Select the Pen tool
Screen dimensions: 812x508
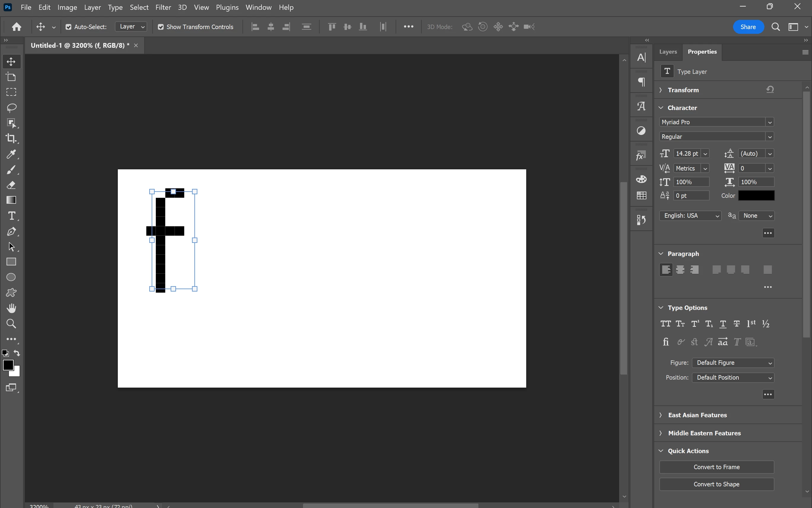click(x=12, y=232)
